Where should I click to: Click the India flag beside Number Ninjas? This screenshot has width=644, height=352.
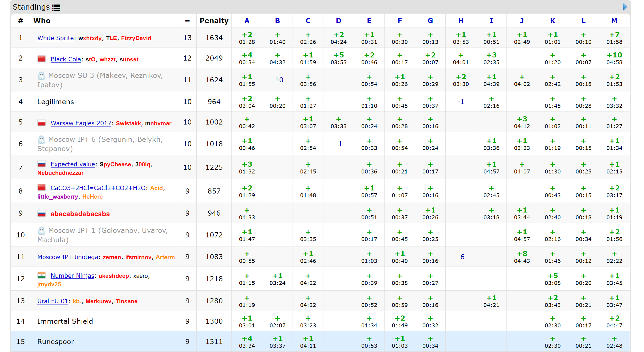point(42,275)
